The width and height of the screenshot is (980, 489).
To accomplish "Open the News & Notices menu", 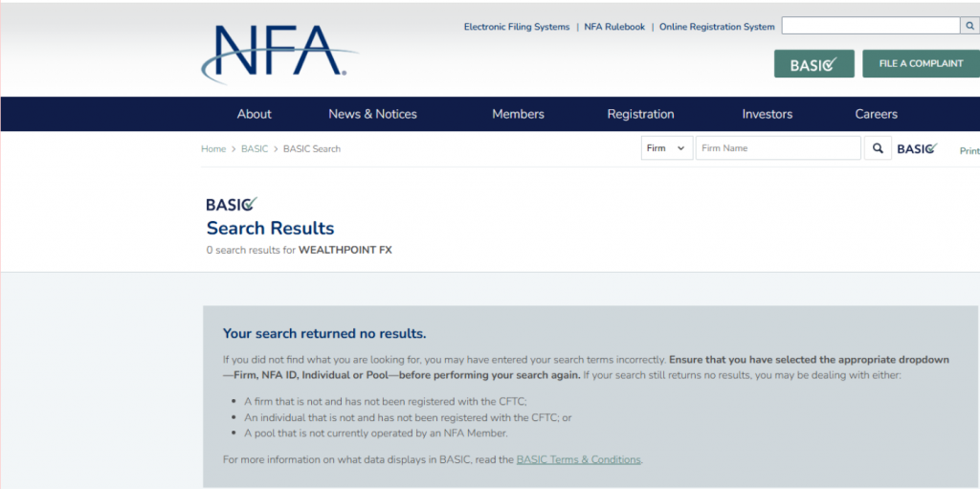I will tap(372, 114).
